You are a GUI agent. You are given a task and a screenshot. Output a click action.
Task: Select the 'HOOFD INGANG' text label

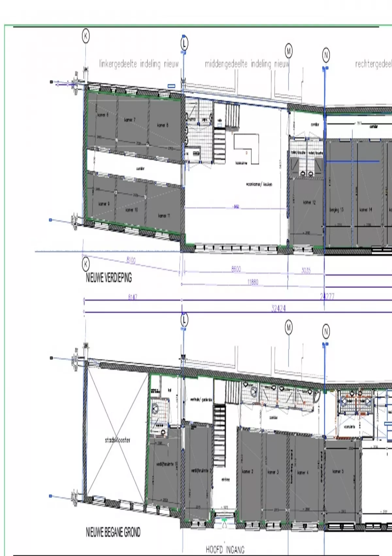(225, 549)
